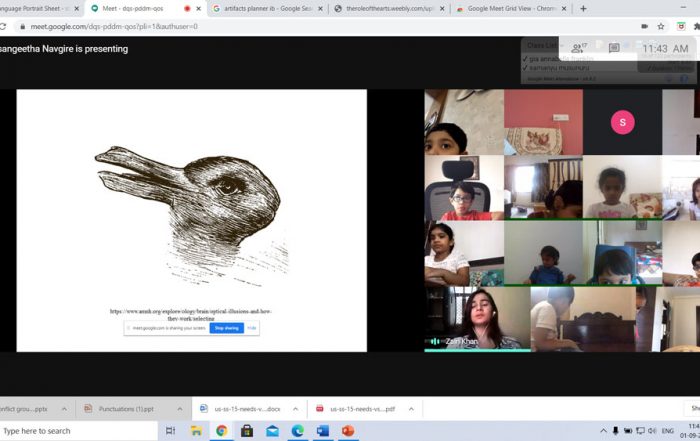Open the Punctuations (1).ppt download
The height and width of the screenshot is (441, 700).
(x=125, y=408)
